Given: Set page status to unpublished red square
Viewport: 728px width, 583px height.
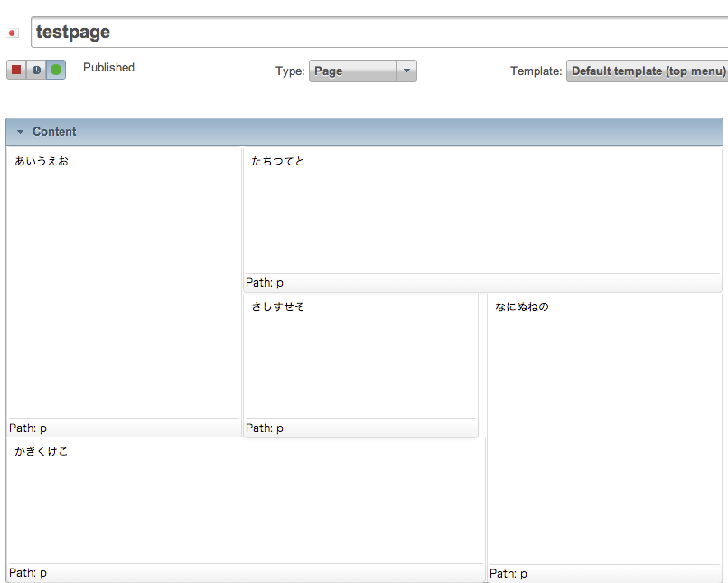Looking at the screenshot, I should click(x=16, y=70).
